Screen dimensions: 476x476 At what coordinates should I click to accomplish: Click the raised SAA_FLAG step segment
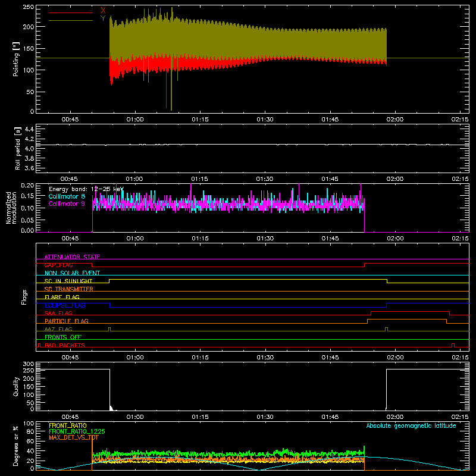point(410,311)
